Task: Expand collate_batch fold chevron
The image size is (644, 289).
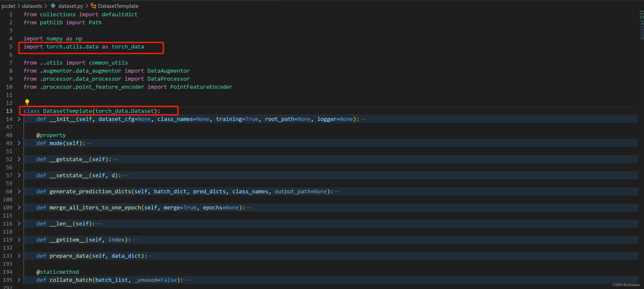Action: [19, 280]
